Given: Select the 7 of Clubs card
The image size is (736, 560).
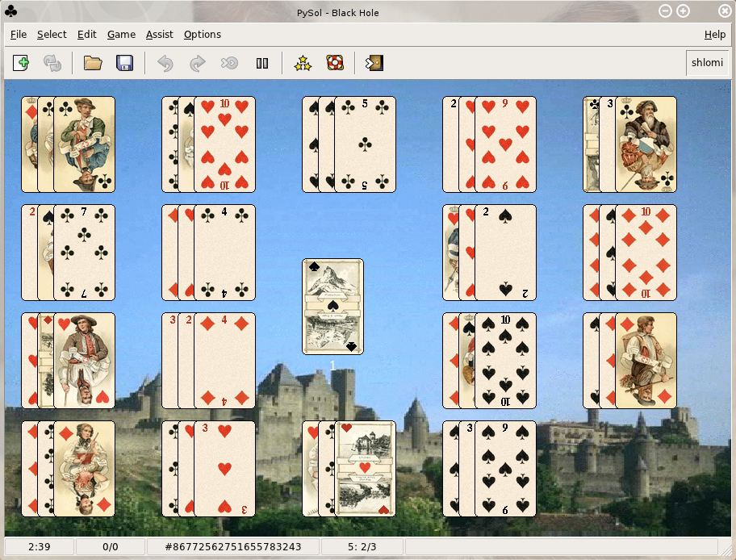Looking at the screenshot, I should tap(85, 253).
